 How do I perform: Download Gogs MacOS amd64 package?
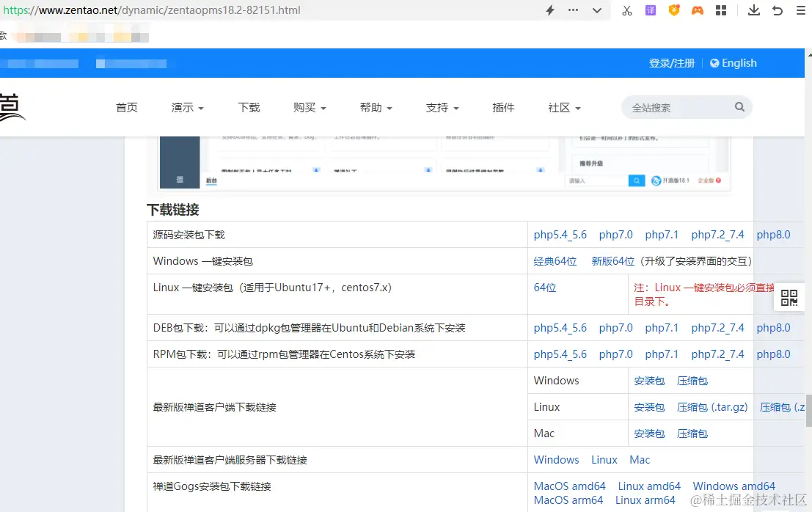[570, 486]
